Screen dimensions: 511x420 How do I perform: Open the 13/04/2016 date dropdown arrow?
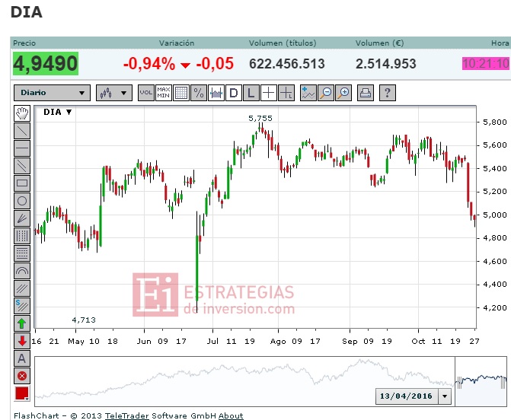(445, 396)
